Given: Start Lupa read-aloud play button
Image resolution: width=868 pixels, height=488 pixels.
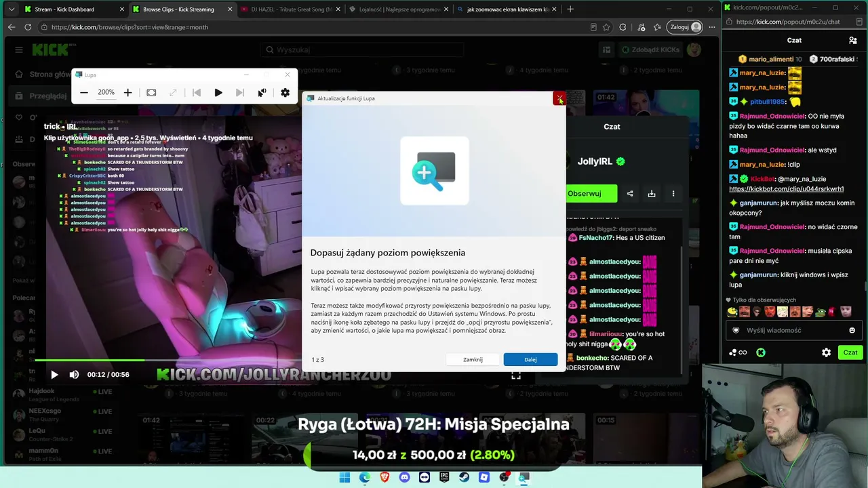Looking at the screenshot, I should [x=218, y=93].
